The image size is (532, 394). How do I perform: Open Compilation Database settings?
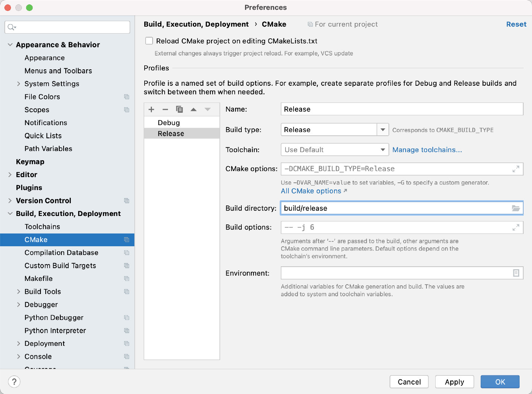(x=61, y=252)
